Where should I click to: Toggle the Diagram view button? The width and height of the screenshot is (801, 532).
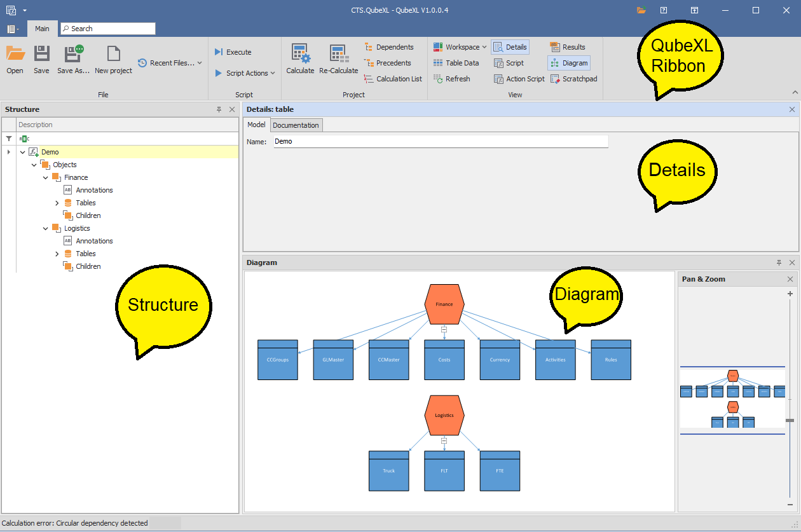point(569,63)
